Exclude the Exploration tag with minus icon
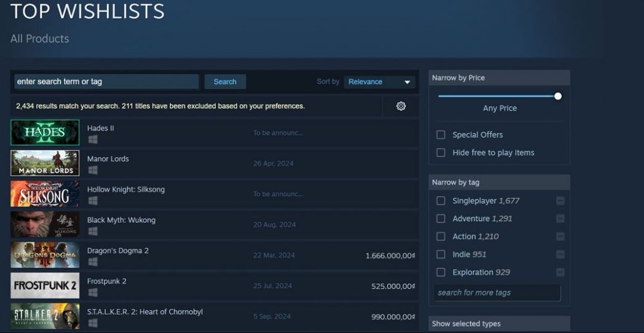Viewport: 644px width, 333px height. (x=560, y=272)
